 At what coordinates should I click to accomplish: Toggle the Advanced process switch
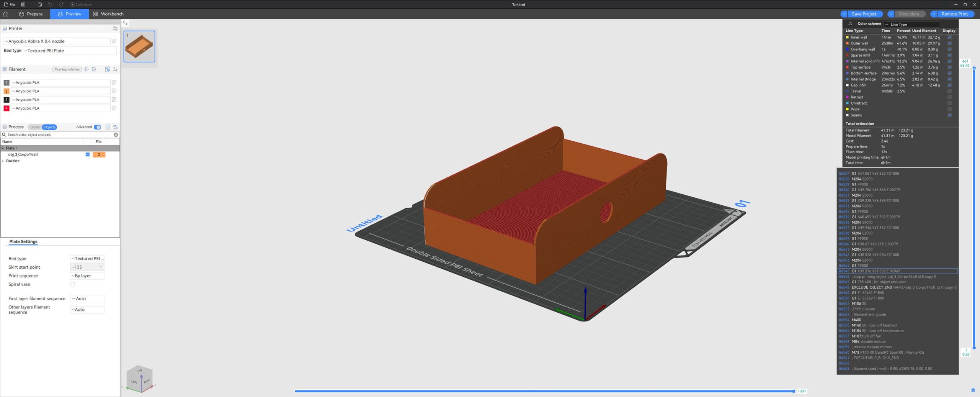click(98, 127)
